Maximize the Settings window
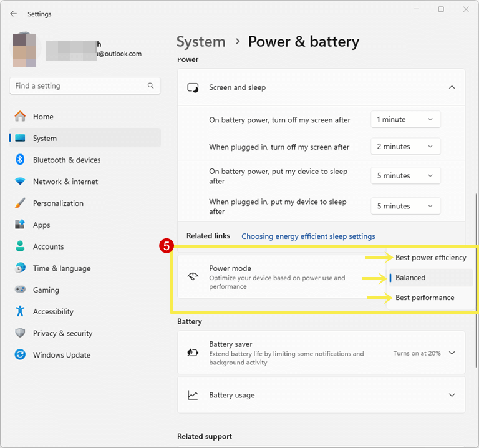The height and width of the screenshot is (448, 479). coord(441,9)
